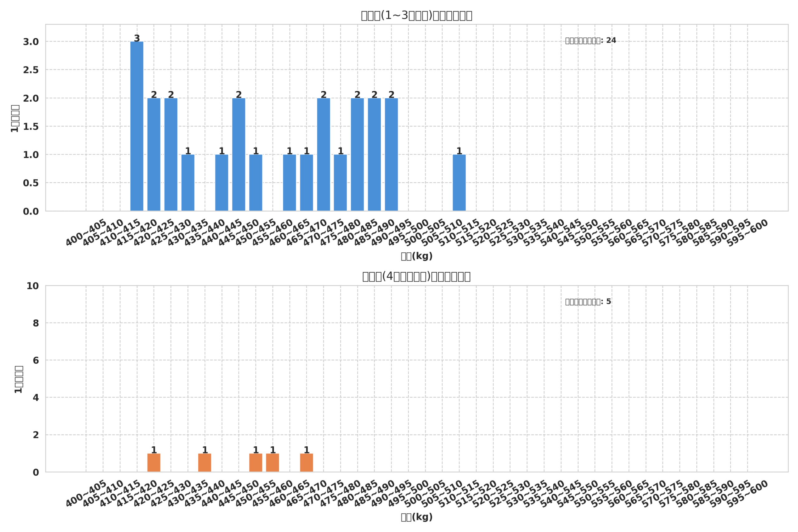This screenshot has width=798, height=532.
Task: Click the annotation ending in ": 5"
Action: [588, 302]
